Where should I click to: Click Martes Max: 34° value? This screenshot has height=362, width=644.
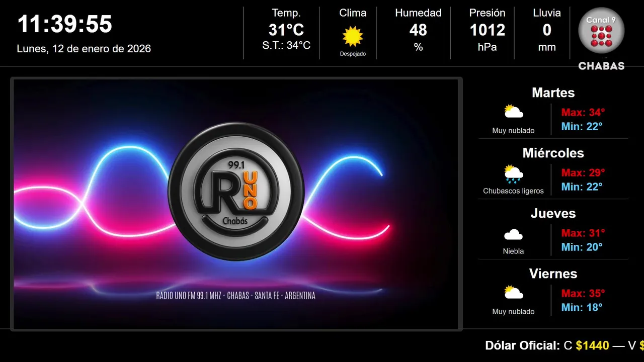coord(583,112)
